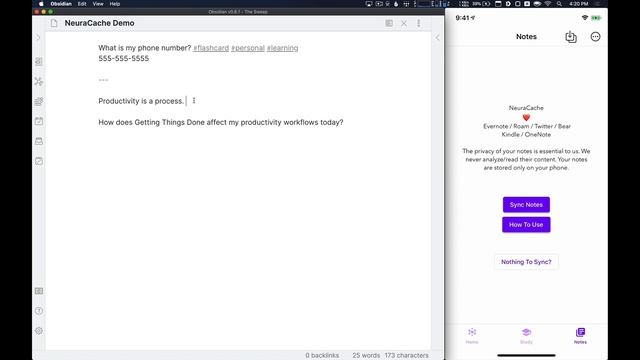Screen dimensions: 640x360
Task: Switch to the Study tab in NeuraCache
Action: coord(526,336)
